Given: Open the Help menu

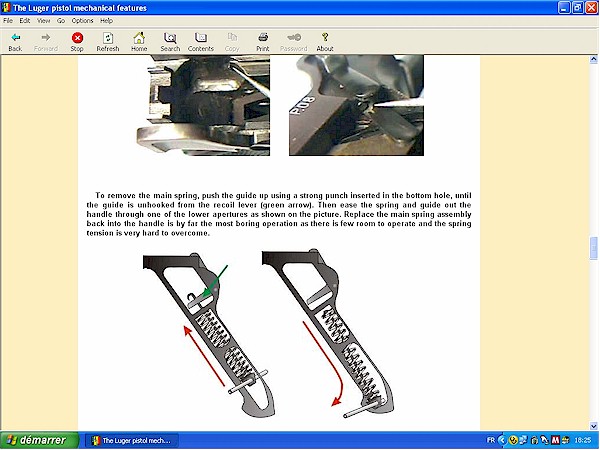Looking at the screenshot, I should (x=106, y=21).
